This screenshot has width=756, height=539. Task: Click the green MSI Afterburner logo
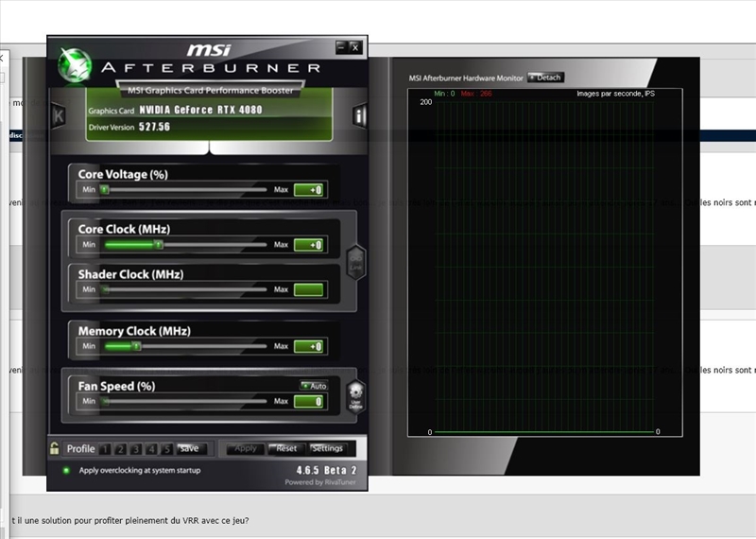pyautogui.click(x=74, y=65)
